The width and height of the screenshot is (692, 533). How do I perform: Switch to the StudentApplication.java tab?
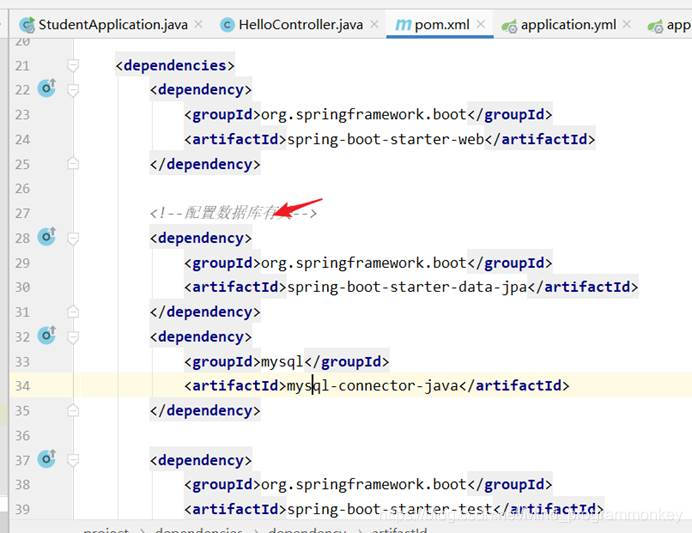[113, 25]
